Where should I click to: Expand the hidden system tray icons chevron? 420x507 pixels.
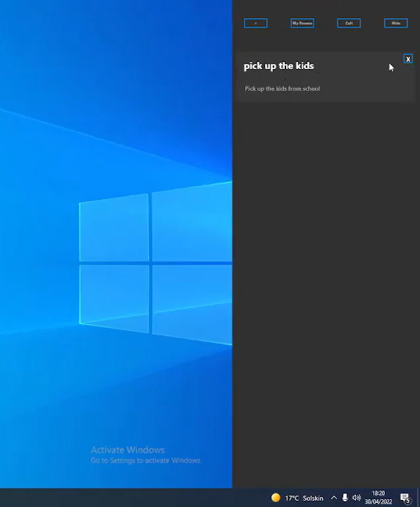tap(334, 497)
